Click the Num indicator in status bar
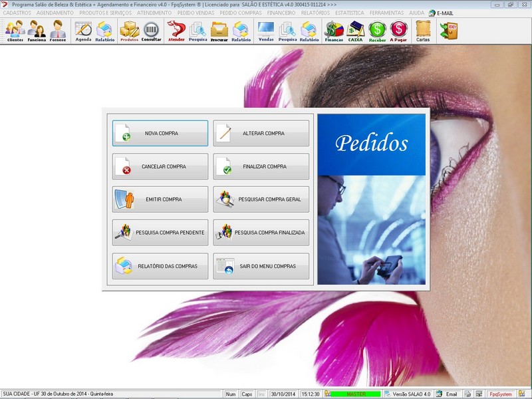532x399 pixels. 231,394
